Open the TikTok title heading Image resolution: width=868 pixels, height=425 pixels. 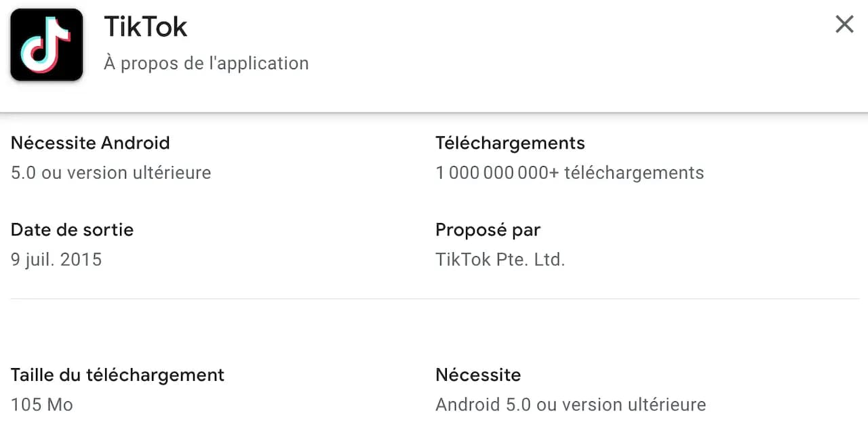146,26
